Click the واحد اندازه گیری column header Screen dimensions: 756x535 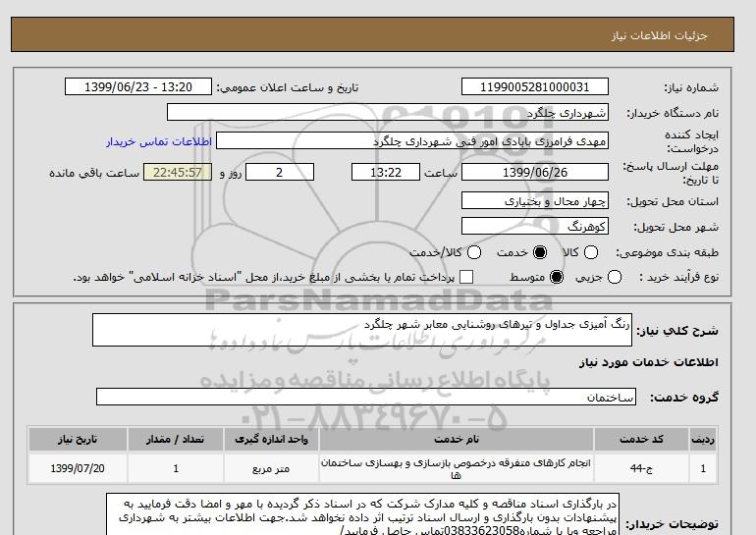[271, 439]
